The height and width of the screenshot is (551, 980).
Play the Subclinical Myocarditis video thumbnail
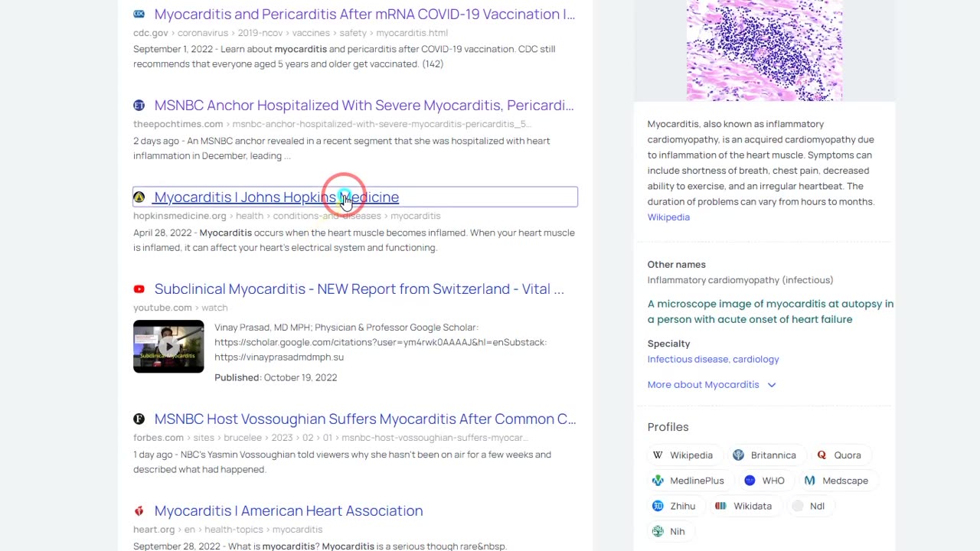[168, 347]
